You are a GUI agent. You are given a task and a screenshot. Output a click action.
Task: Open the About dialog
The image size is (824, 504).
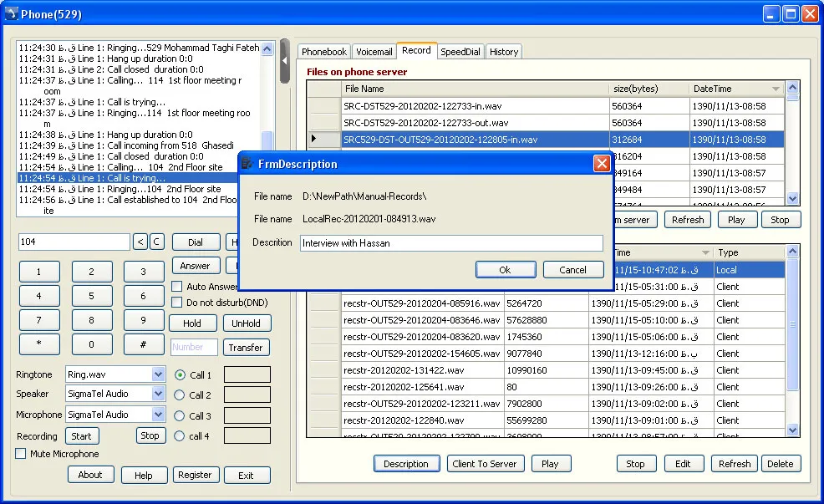pos(90,475)
